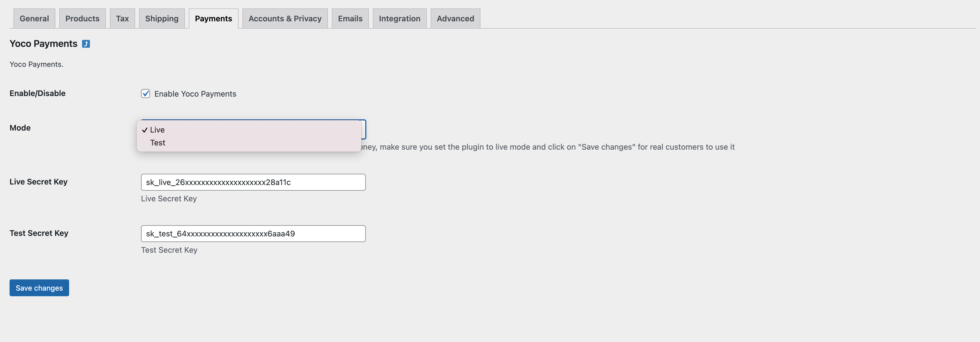The height and width of the screenshot is (342, 980).
Task: Click the back arrow icon beside Yoco Payments
Action: (x=86, y=44)
